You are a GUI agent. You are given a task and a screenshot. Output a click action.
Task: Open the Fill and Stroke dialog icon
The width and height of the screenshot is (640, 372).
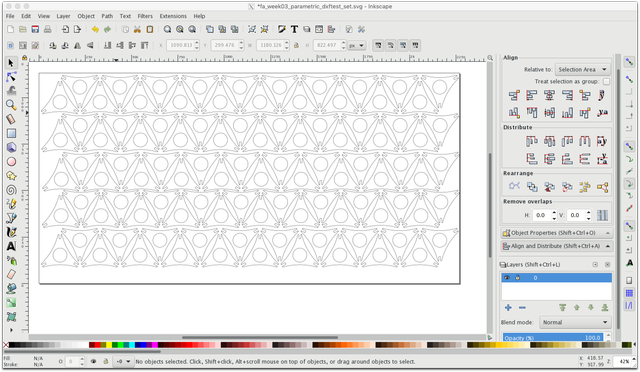point(282,29)
